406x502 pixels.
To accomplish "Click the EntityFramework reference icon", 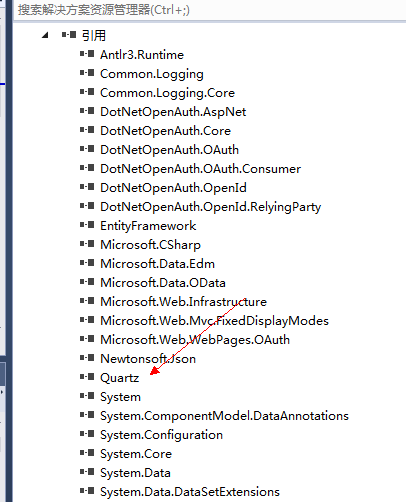I will click(x=87, y=225).
